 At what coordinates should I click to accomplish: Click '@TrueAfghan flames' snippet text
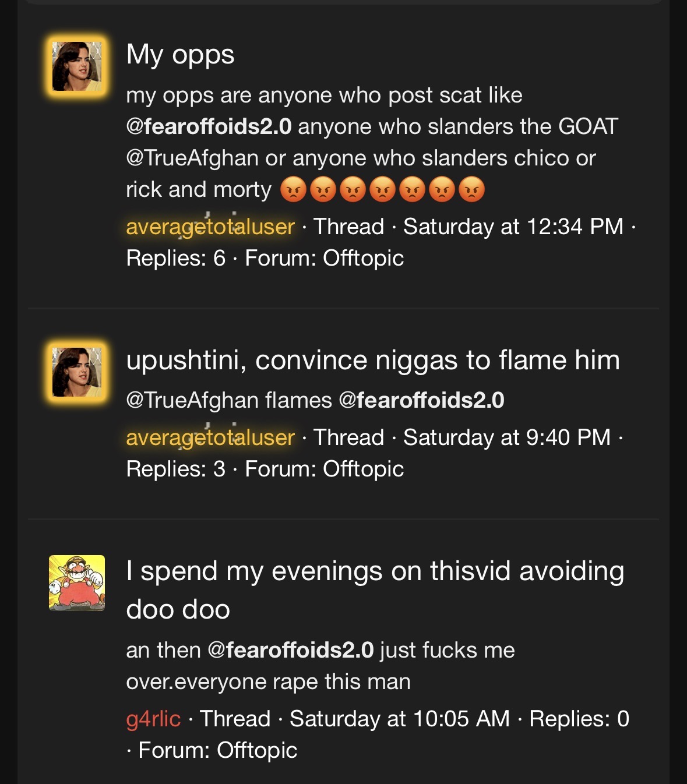(x=229, y=400)
